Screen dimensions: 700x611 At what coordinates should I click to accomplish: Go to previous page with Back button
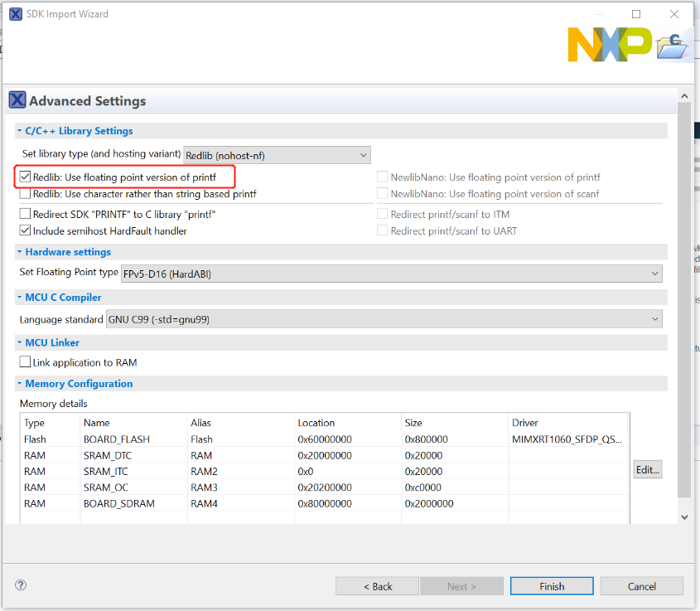[377, 586]
